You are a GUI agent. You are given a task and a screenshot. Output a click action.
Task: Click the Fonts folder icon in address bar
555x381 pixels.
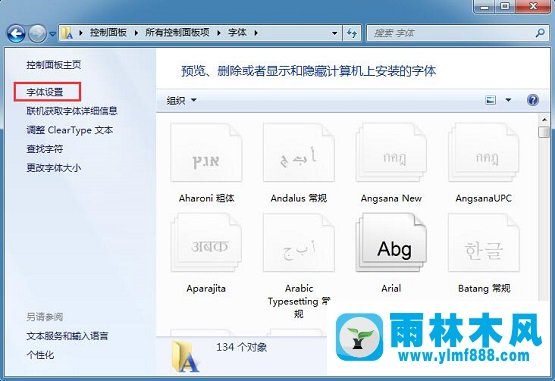click(67, 33)
